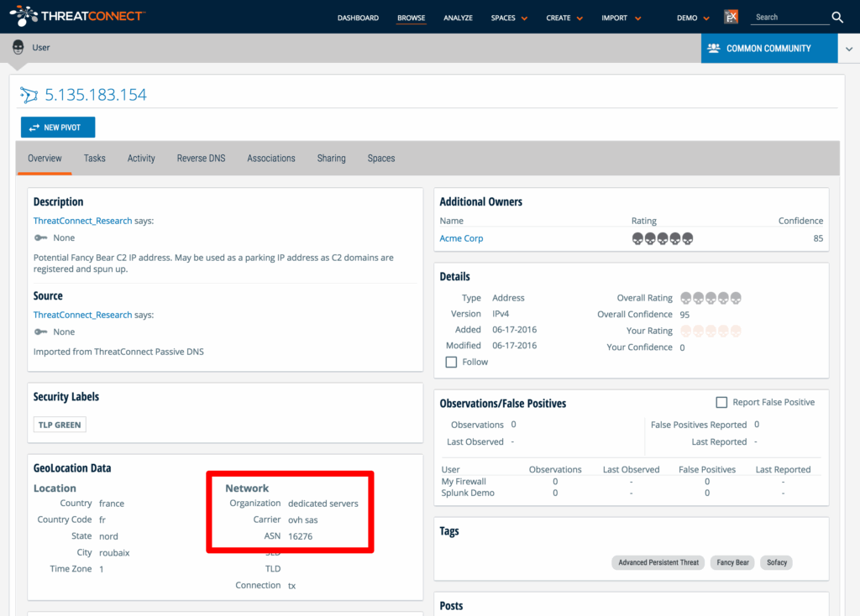Click the New Pivot button
Image resolution: width=860 pixels, height=616 pixels.
pos(58,128)
